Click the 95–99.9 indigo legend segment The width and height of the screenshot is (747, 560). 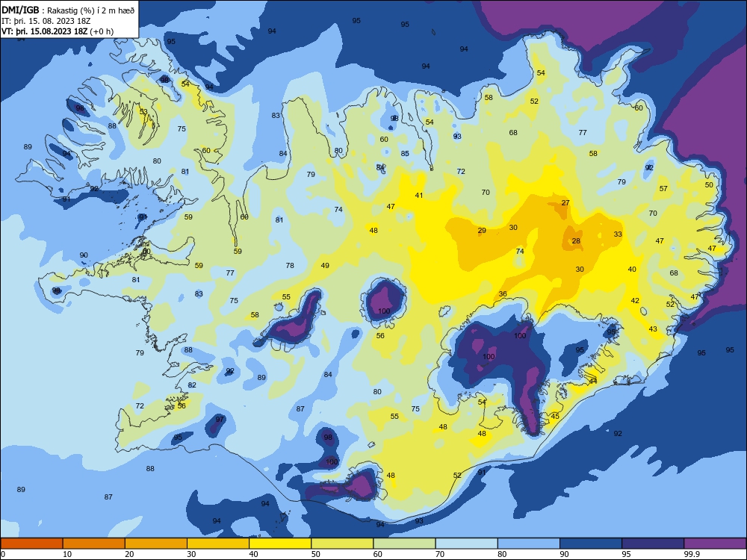(653, 544)
